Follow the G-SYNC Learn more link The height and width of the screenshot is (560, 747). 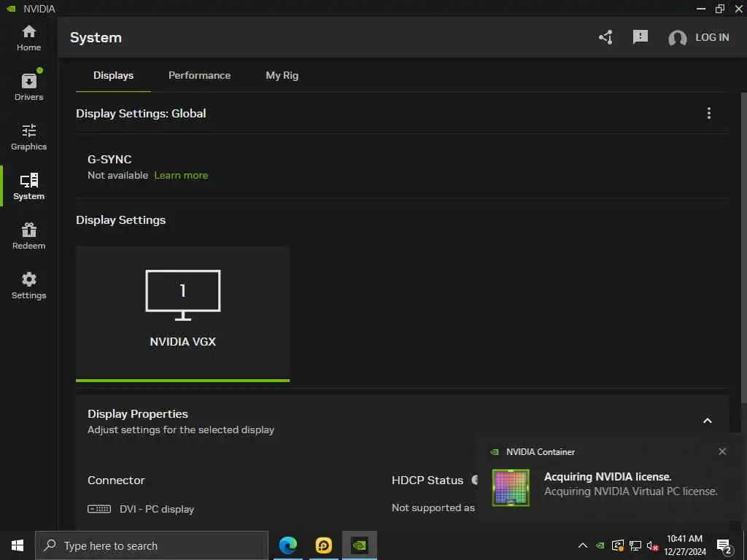click(x=181, y=175)
